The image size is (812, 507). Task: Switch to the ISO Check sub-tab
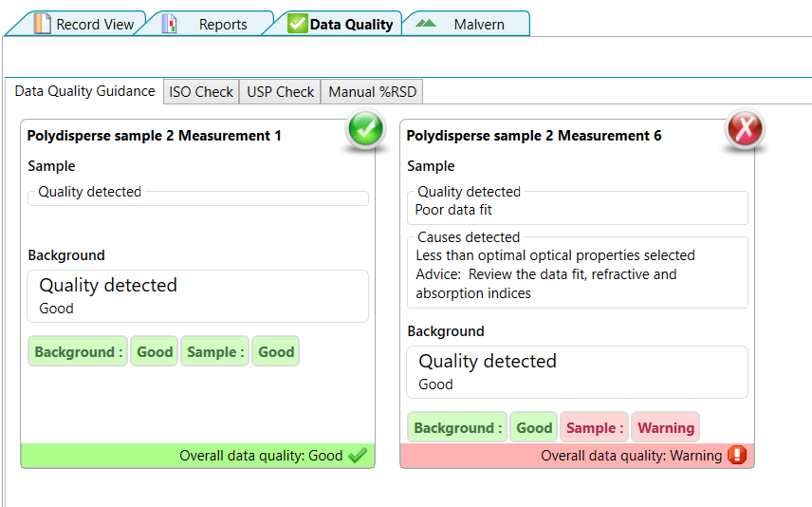coord(201,92)
